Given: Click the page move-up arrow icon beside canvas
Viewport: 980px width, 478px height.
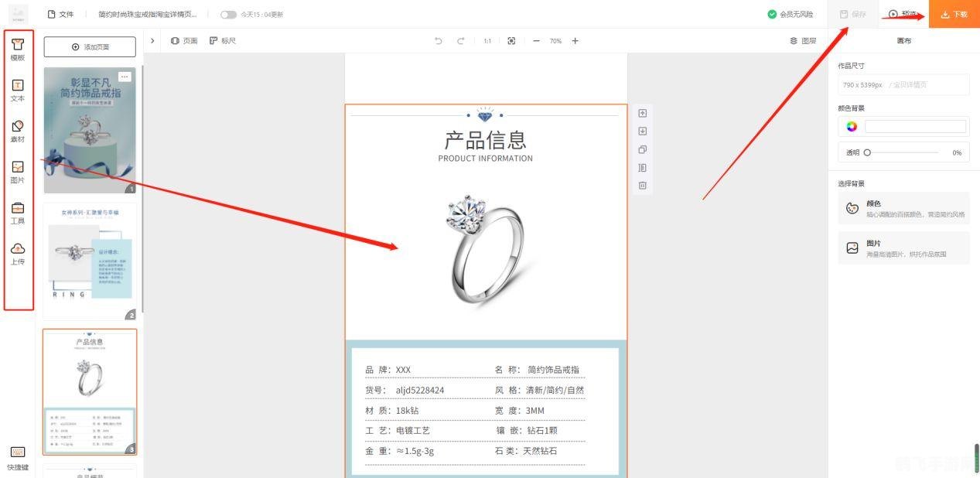Looking at the screenshot, I should tap(642, 113).
